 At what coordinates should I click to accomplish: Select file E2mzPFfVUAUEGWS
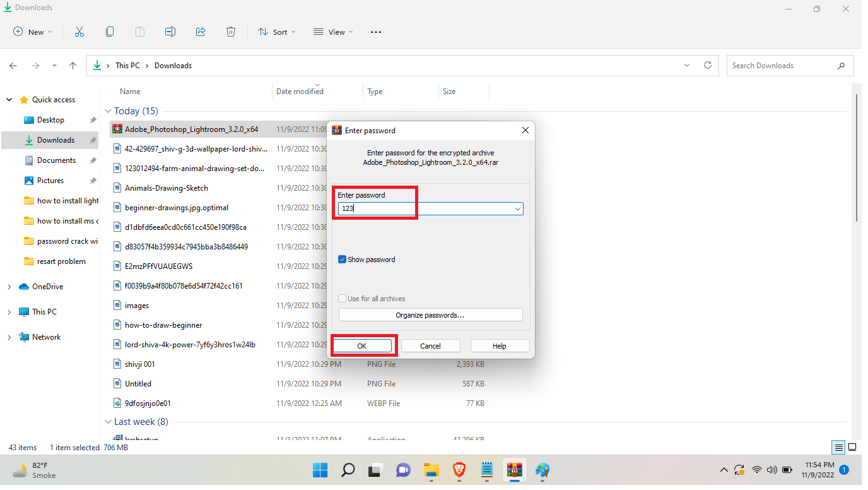click(x=158, y=266)
